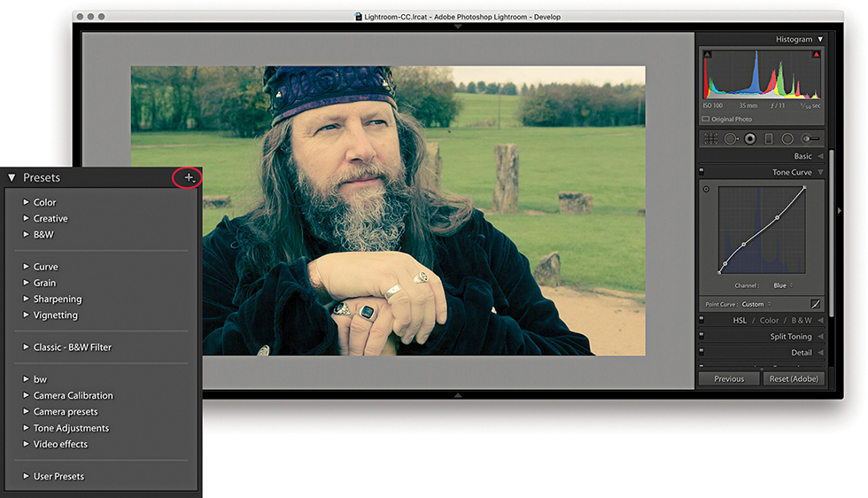Viewport: 868px width, 498px height.
Task: Activate Tone Curve targeted adjustment tool
Action: point(707,190)
